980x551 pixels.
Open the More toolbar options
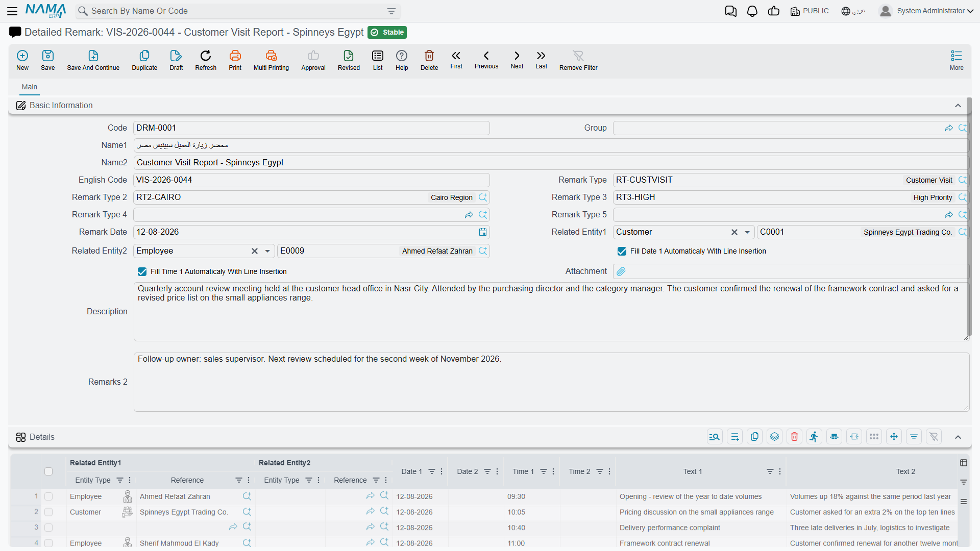coord(957,60)
